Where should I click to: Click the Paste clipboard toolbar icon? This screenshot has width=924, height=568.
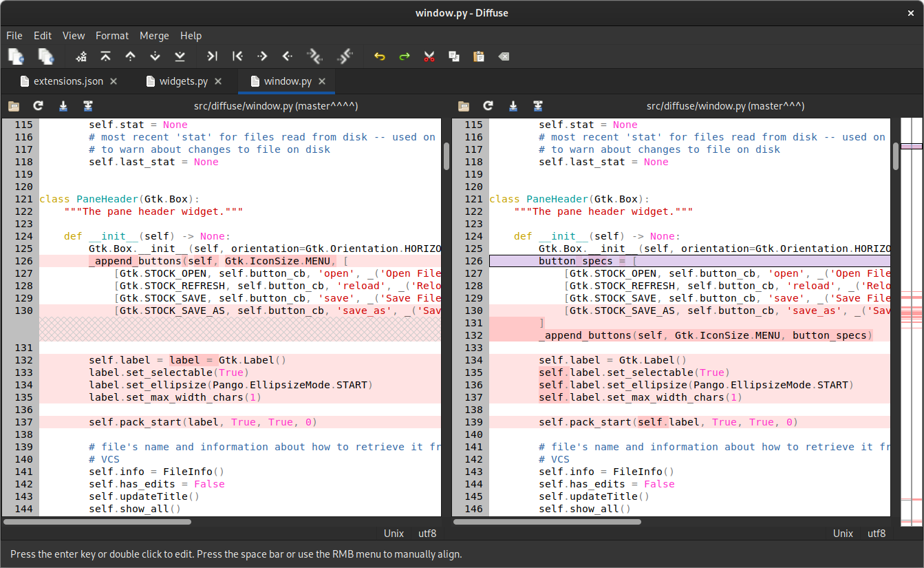coord(479,56)
